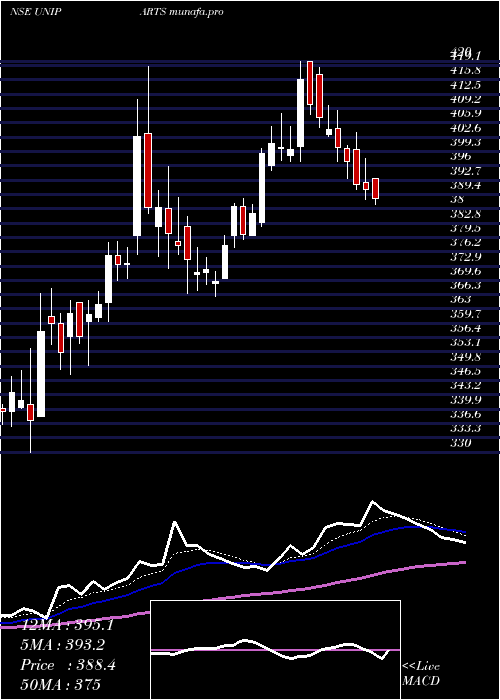This screenshot has width=500, height=700.
Task: Select the 346.5 price axis label
Action: 464,372
